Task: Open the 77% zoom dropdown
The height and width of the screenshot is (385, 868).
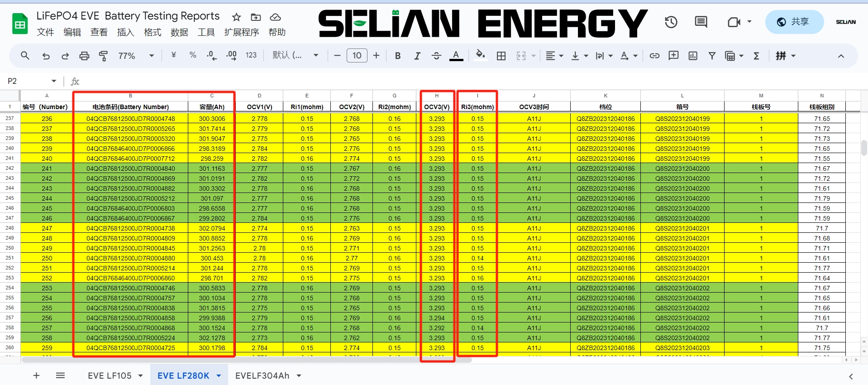Action: pos(136,56)
